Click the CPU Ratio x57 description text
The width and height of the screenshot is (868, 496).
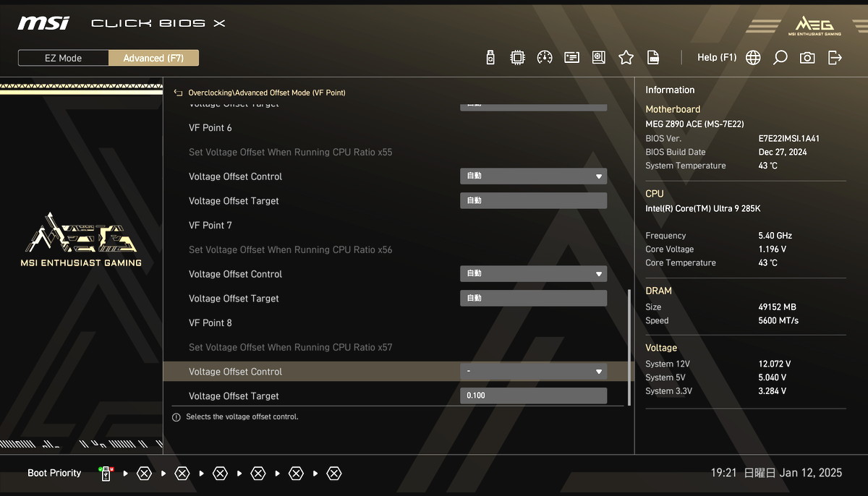coord(291,348)
